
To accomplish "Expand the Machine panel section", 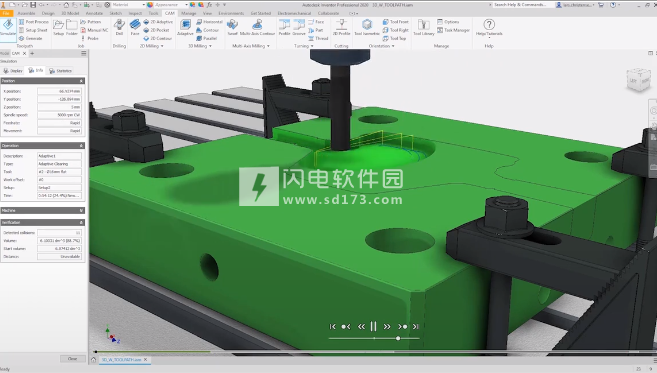I will click(x=81, y=210).
